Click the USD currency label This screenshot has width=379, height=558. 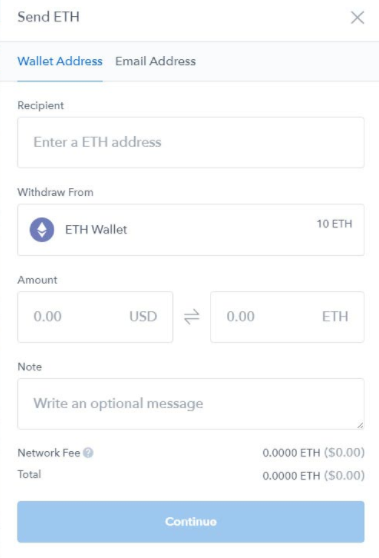coord(143,316)
